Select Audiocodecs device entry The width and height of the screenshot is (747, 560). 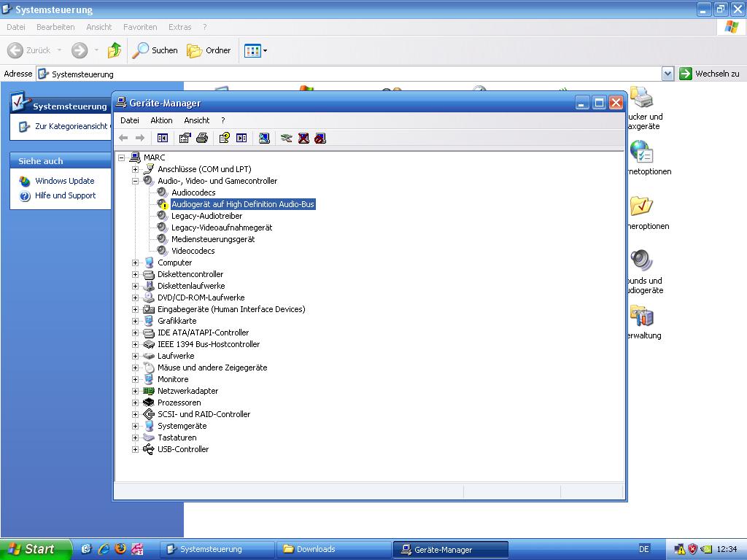coord(193,192)
